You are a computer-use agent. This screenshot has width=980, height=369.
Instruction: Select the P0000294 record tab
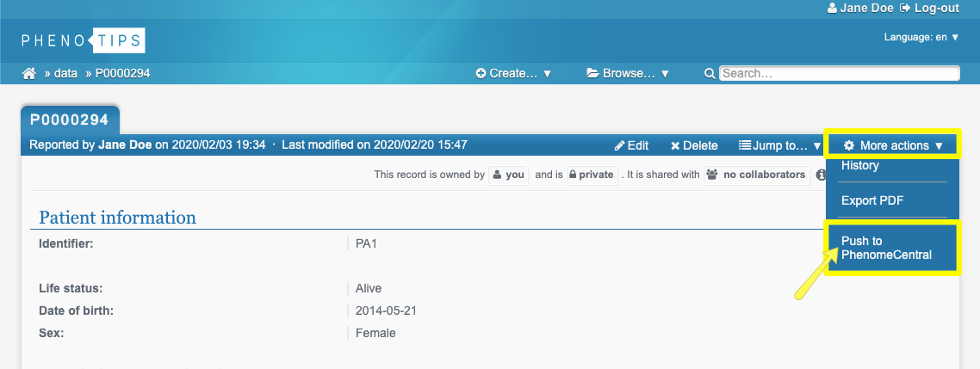70,120
